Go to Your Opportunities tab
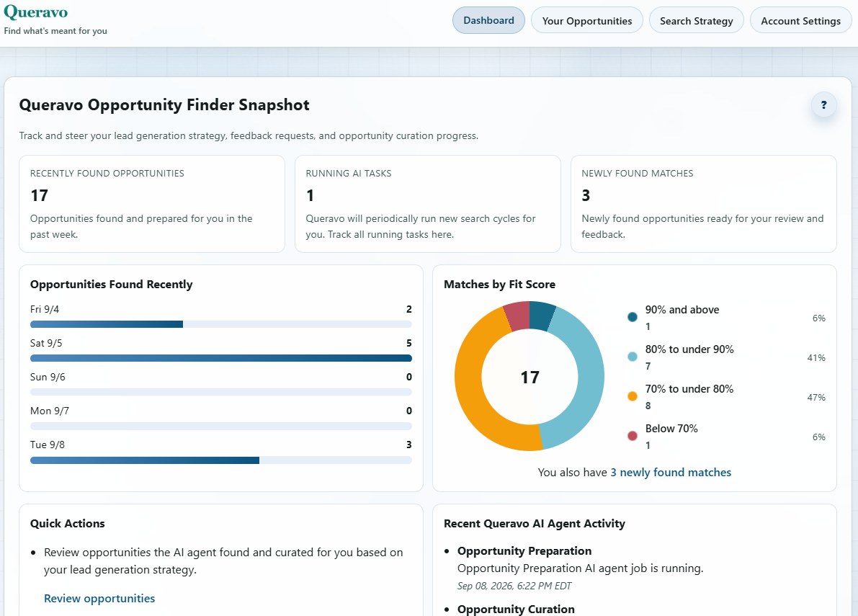The image size is (858, 616). click(x=586, y=21)
